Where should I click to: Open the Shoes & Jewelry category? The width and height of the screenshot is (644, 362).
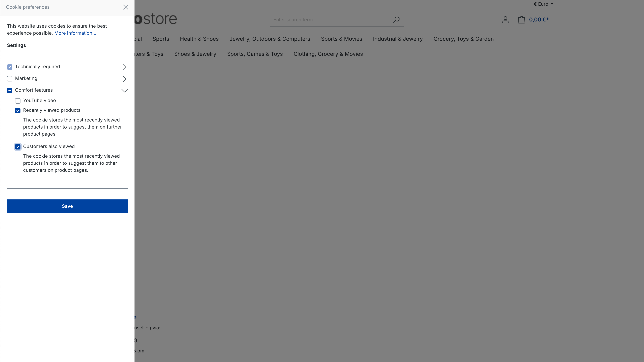(x=195, y=54)
